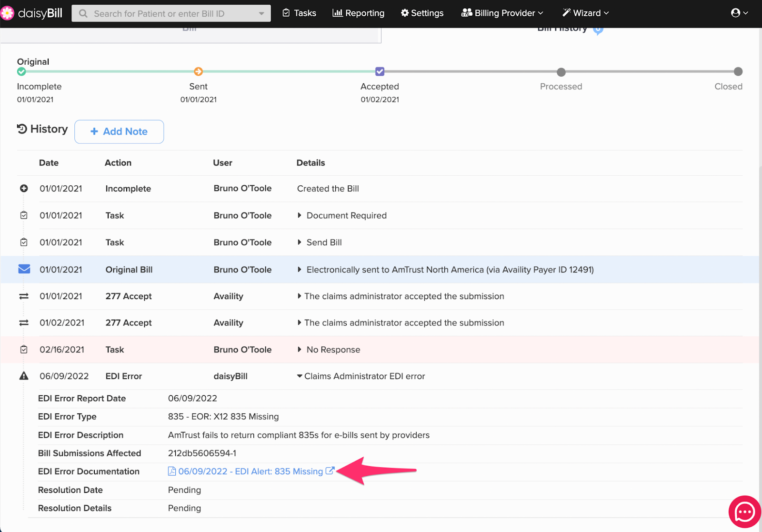Click the Date column header
The width and height of the screenshot is (762, 532).
49,163
